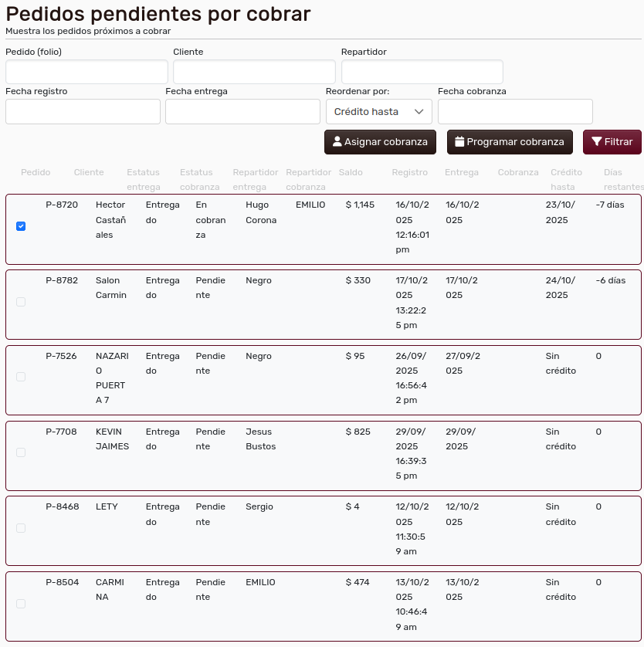Select the checkbox for CARMINA order

21,603
